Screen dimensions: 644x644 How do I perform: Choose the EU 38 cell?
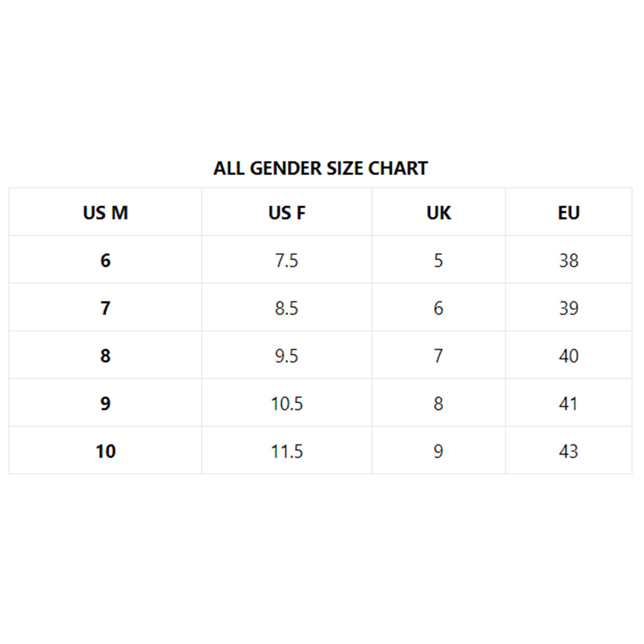(x=569, y=260)
